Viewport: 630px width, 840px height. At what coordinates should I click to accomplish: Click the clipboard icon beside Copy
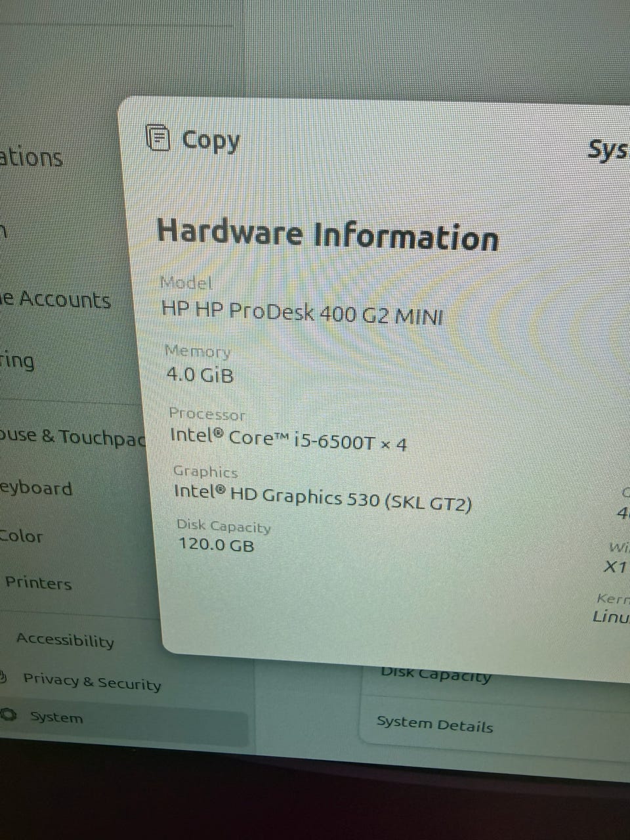tap(157, 138)
